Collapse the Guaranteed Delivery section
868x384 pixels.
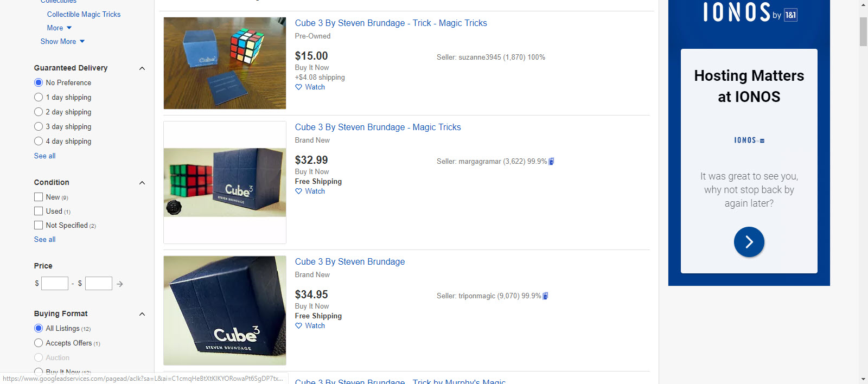(142, 68)
